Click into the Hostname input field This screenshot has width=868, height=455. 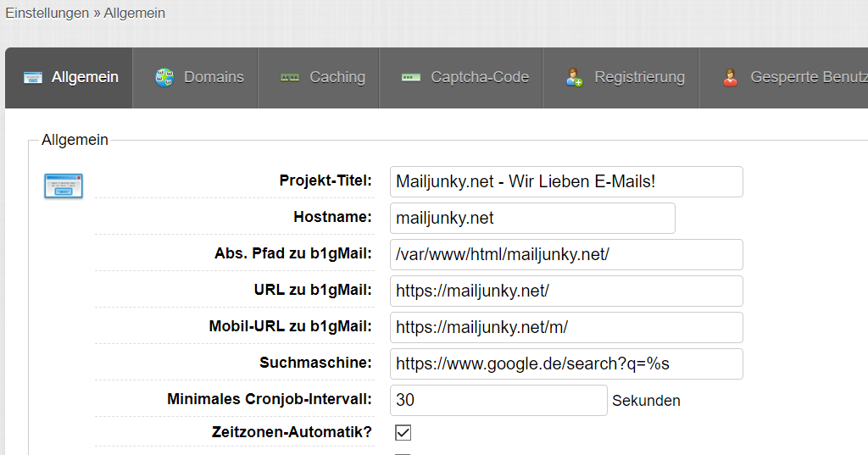[x=532, y=219]
